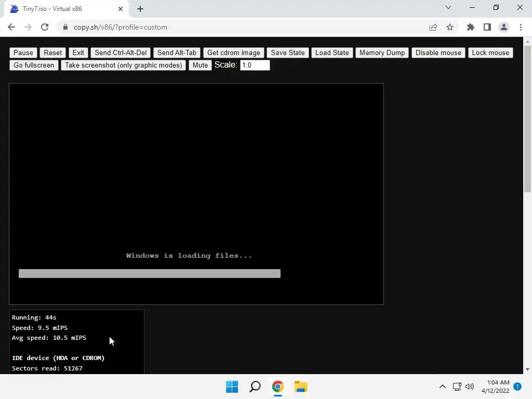Mute the emulator sound
The height and width of the screenshot is (399, 532).
pos(200,65)
